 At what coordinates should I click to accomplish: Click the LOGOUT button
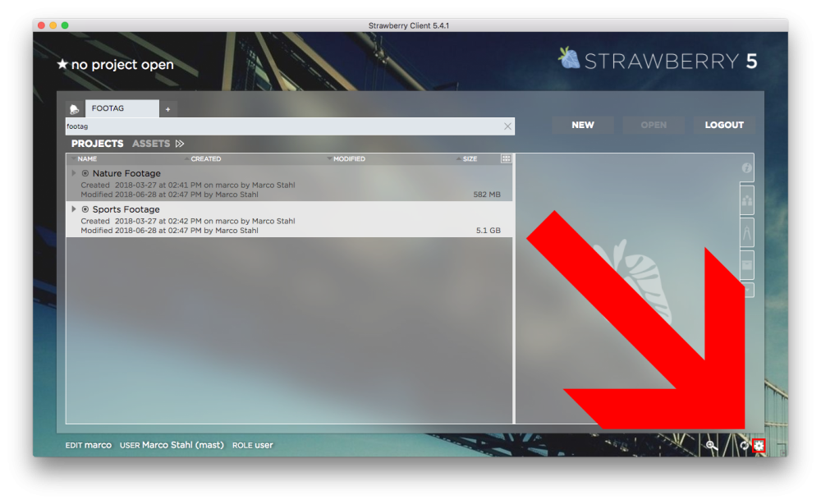(724, 125)
